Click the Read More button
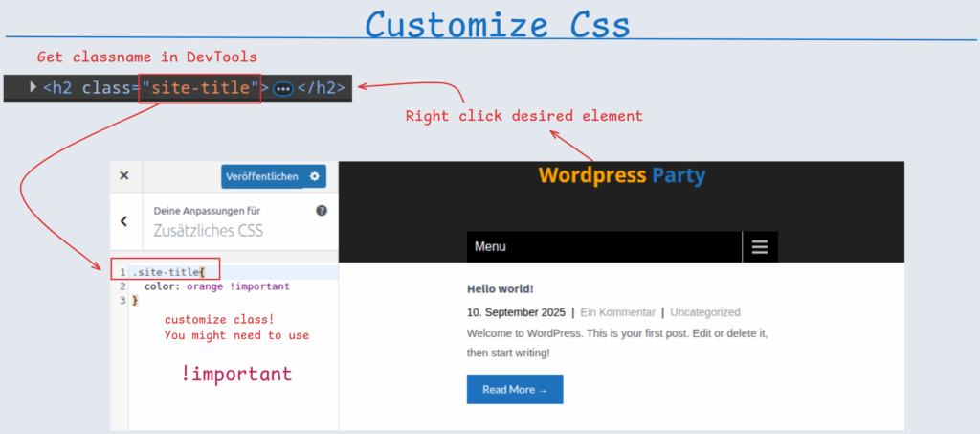The image size is (980, 434). 515,389
